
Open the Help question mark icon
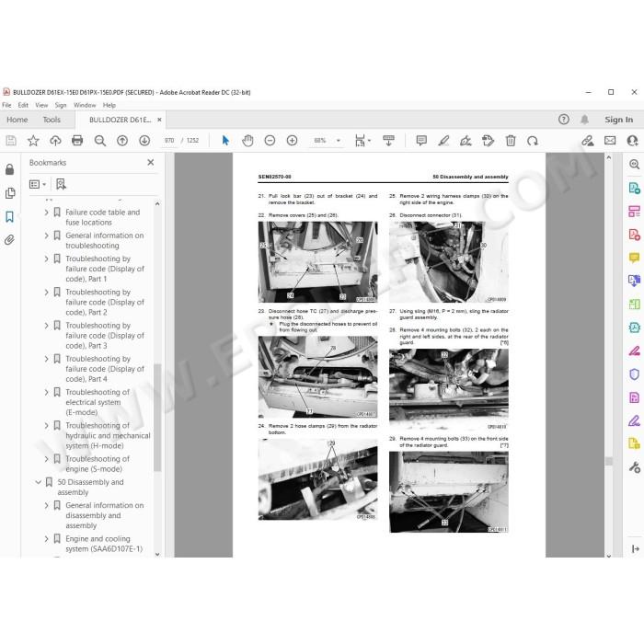click(x=563, y=120)
